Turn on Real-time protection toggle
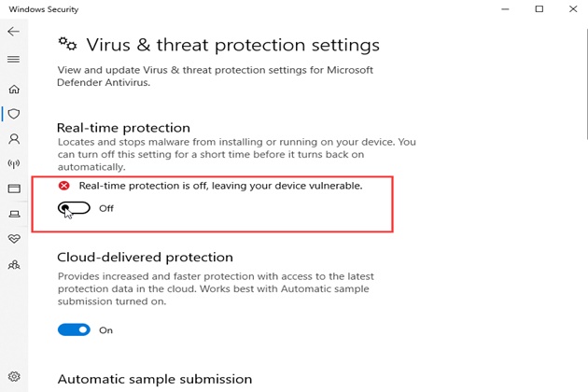 (74, 208)
